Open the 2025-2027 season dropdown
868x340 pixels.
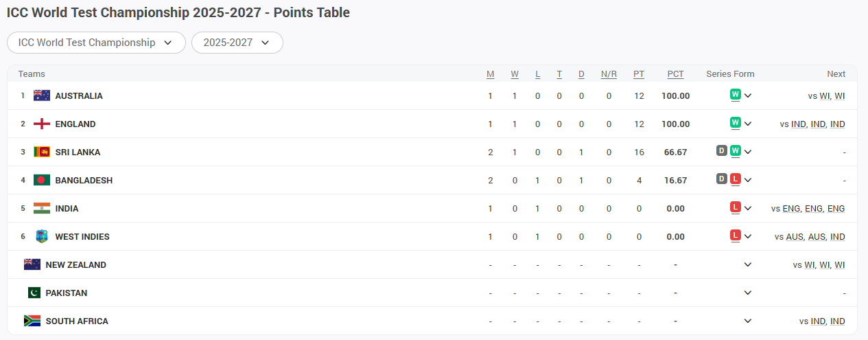click(237, 43)
